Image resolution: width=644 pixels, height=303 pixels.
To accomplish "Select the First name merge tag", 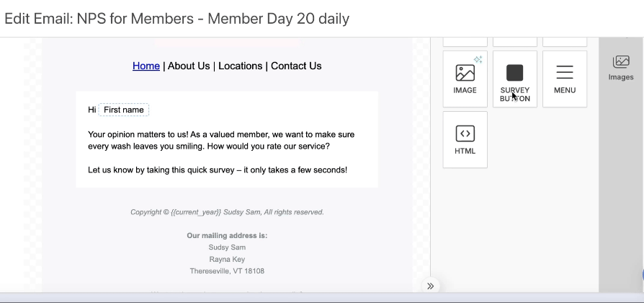I will point(124,110).
